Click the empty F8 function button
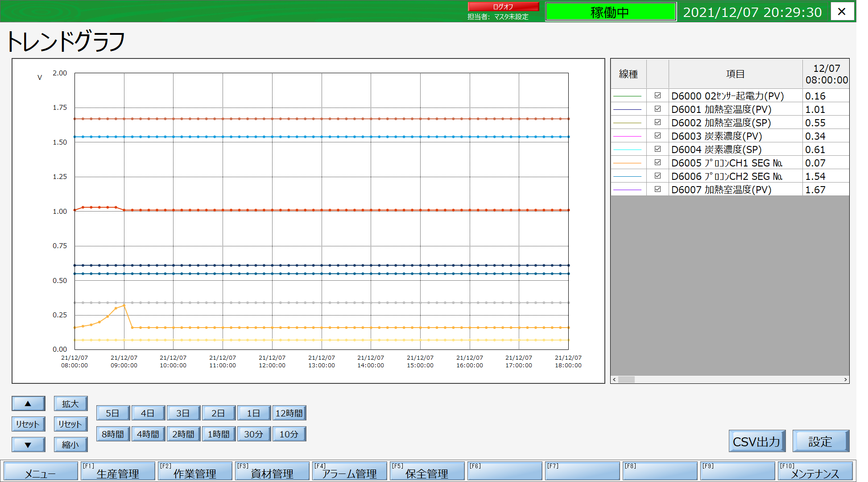 point(660,471)
